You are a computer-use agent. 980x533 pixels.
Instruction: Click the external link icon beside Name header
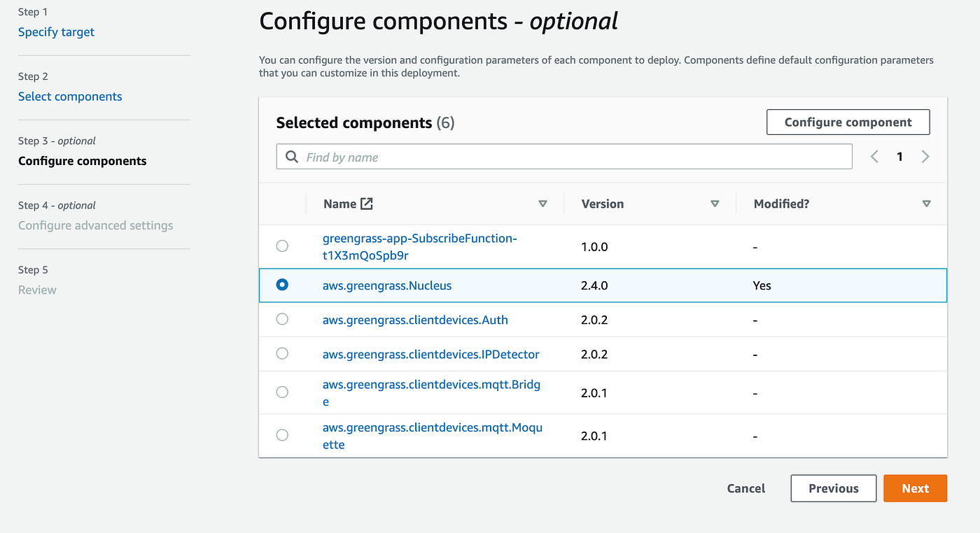[366, 203]
